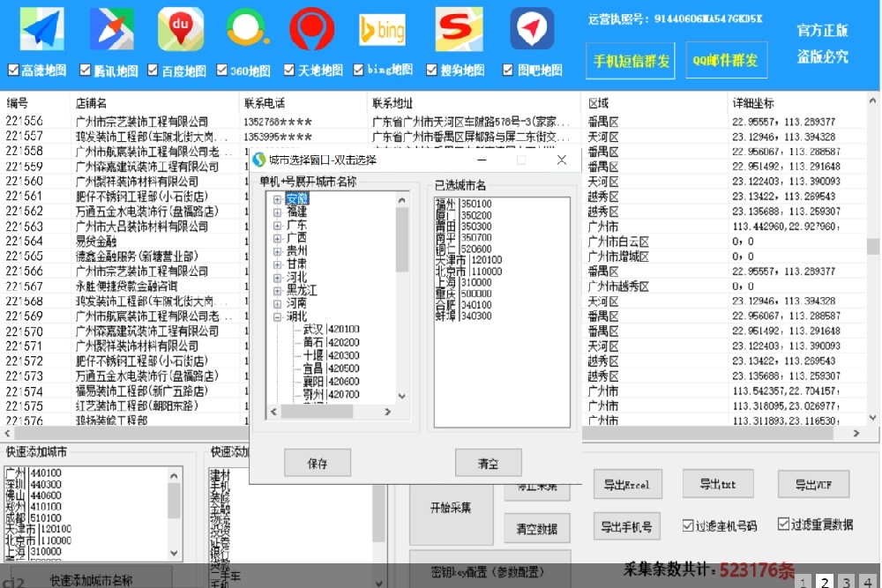Expand the 河南 province node
The height and width of the screenshot is (588, 882).
(277, 303)
